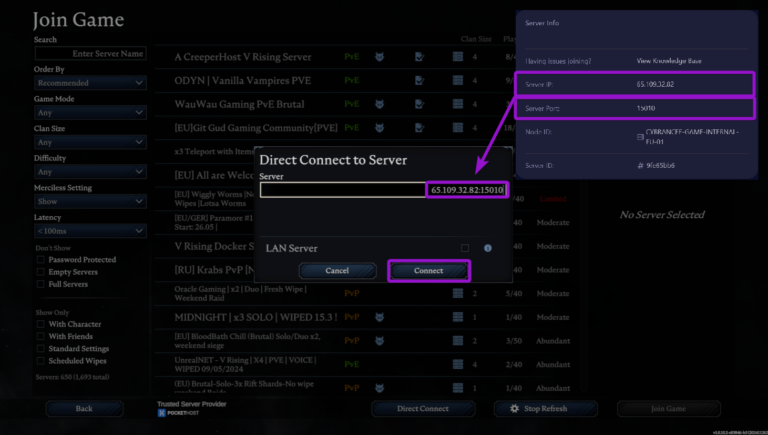This screenshot has width=768, height=435.
Task: Click the Node ID icon in Server Info
Action: (x=640, y=137)
